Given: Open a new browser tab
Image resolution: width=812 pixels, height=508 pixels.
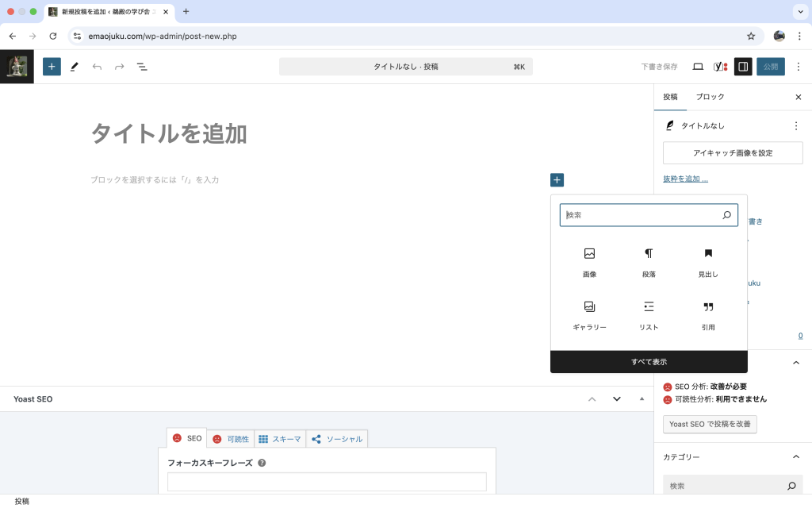Looking at the screenshot, I should (x=186, y=11).
